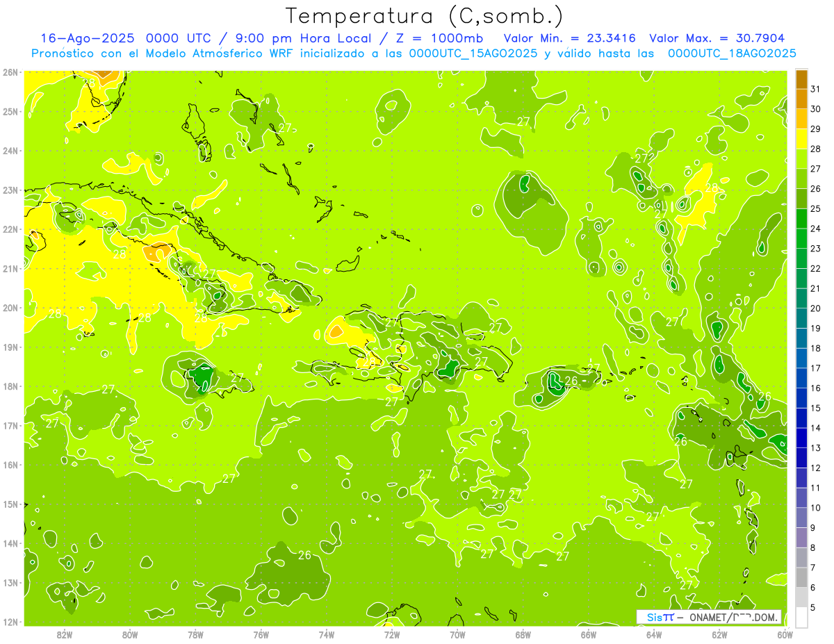Image resolution: width=834 pixels, height=644 pixels.
Task: Click the green color bar segment between 24 and 25
Action: tap(801, 219)
